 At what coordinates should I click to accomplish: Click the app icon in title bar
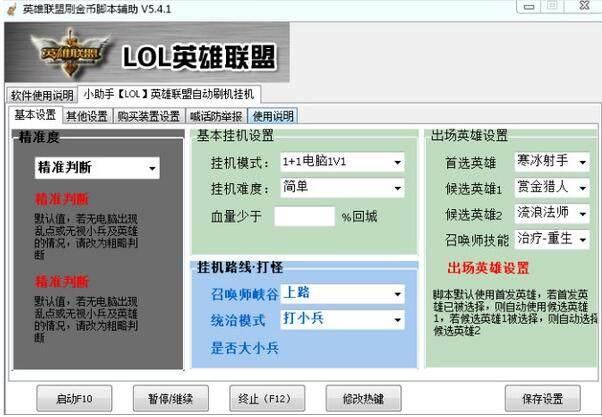pos(12,9)
